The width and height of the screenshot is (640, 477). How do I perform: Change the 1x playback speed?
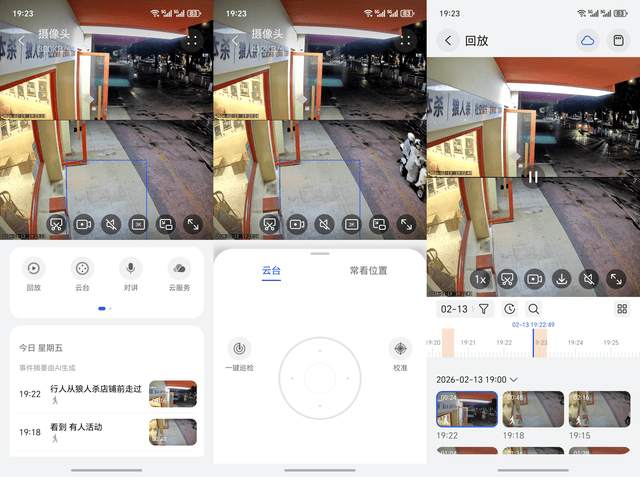tap(480, 279)
